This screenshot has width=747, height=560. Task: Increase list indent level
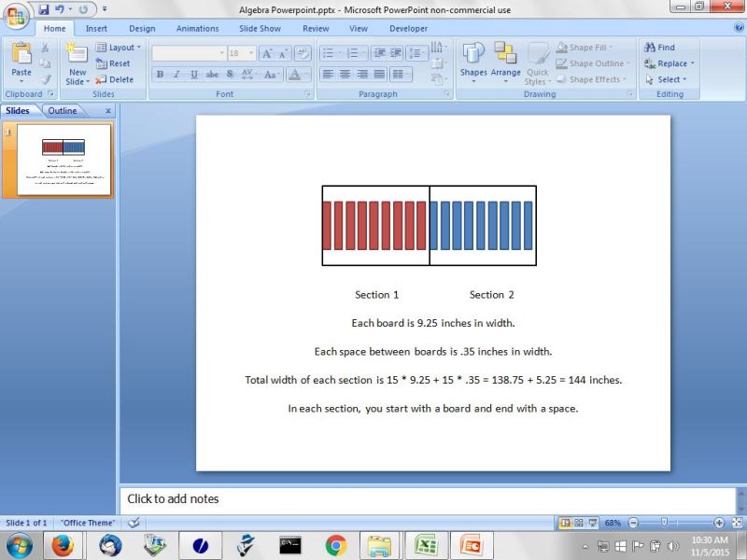point(396,53)
